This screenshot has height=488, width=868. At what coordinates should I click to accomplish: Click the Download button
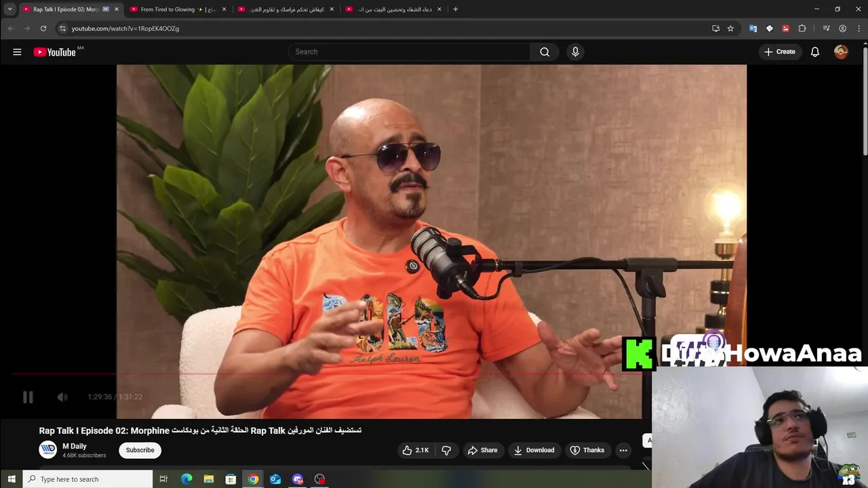point(534,450)
